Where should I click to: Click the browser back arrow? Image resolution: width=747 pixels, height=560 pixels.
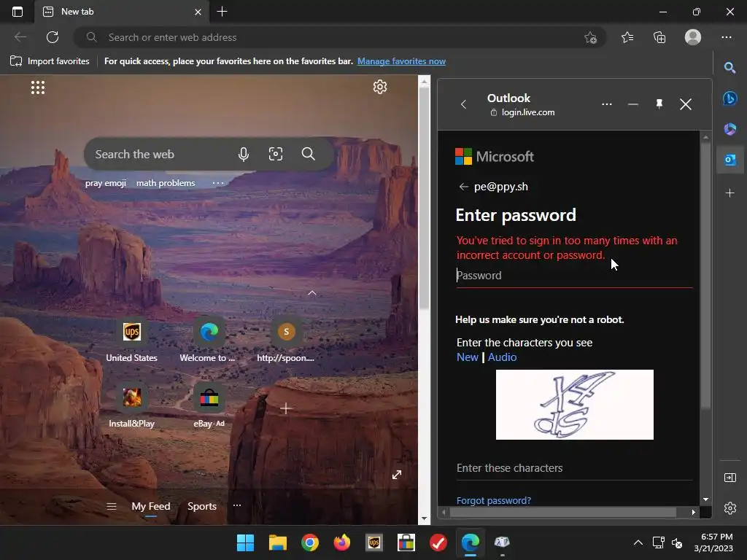(x=20, y=37)
